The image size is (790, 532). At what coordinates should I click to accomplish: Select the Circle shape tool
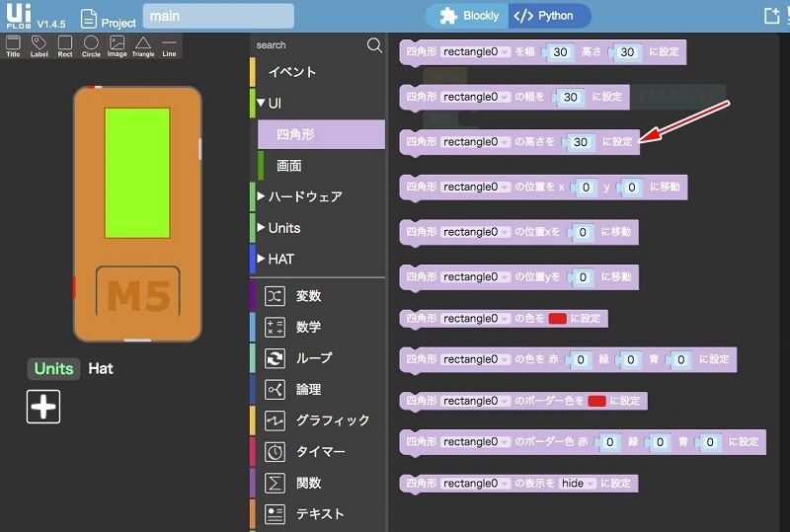click(x=91, y=45)
